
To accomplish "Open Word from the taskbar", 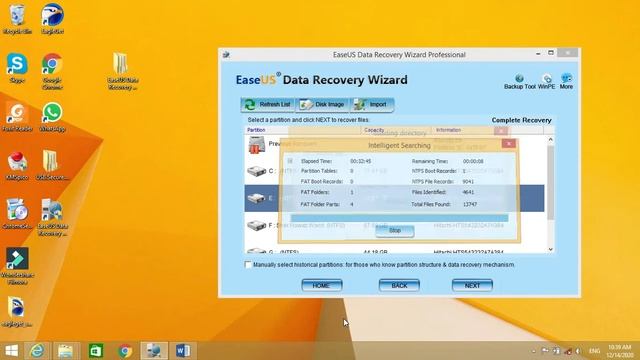I will point(183,351).
